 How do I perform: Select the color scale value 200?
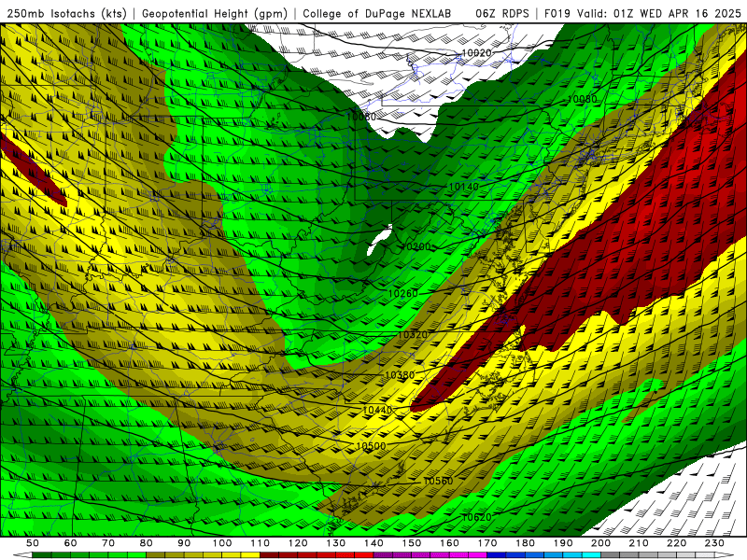coord(601,543)
